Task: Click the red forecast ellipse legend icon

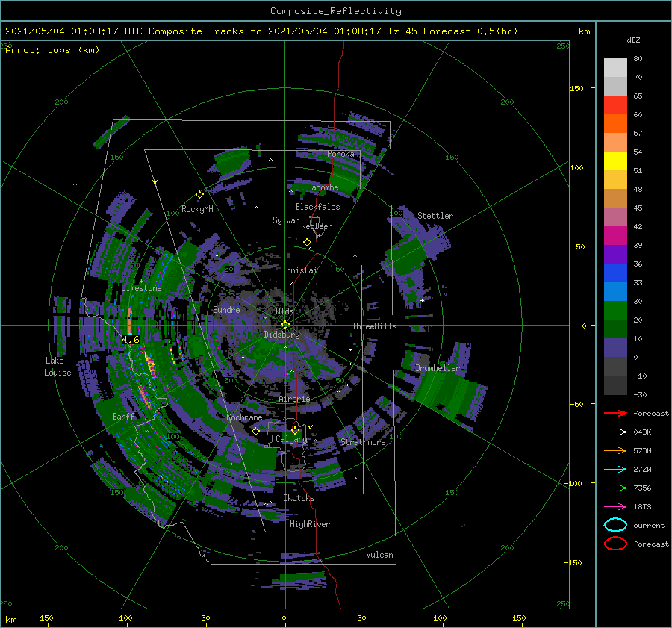Action: click(x=615, y=544)
